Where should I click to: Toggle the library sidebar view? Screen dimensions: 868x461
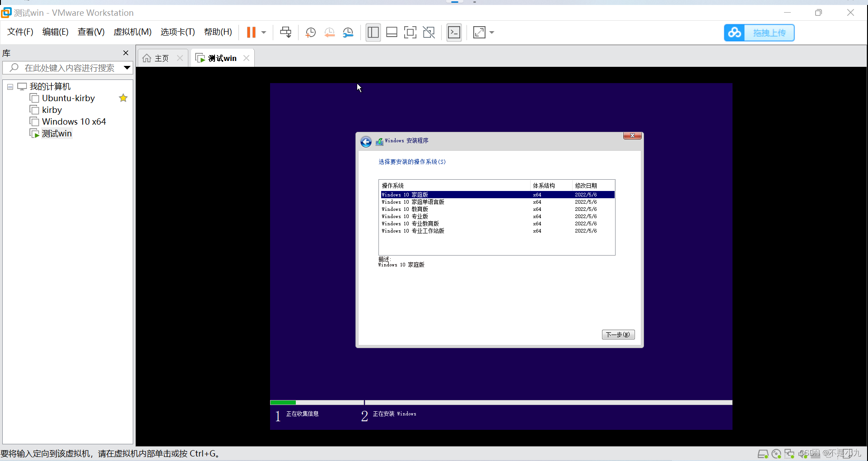(373, 32)
